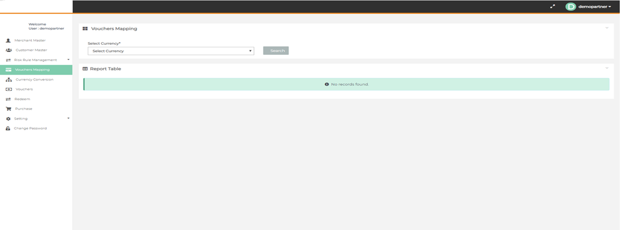The height and width of the screenshot is (230, 644).
Task: Expand the Risk Rule Management submenu arrow
Action: [x=68, y=60]
